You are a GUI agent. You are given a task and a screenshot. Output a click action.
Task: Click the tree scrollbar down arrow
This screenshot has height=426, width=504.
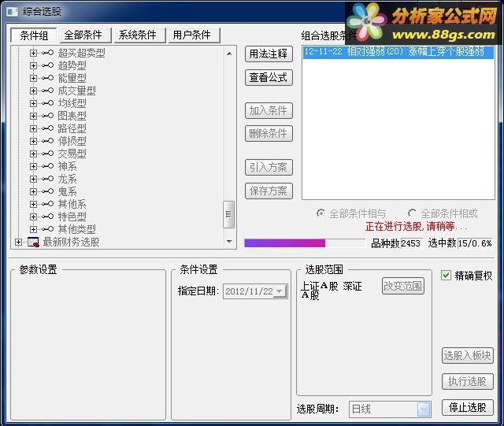pos(229,242)
